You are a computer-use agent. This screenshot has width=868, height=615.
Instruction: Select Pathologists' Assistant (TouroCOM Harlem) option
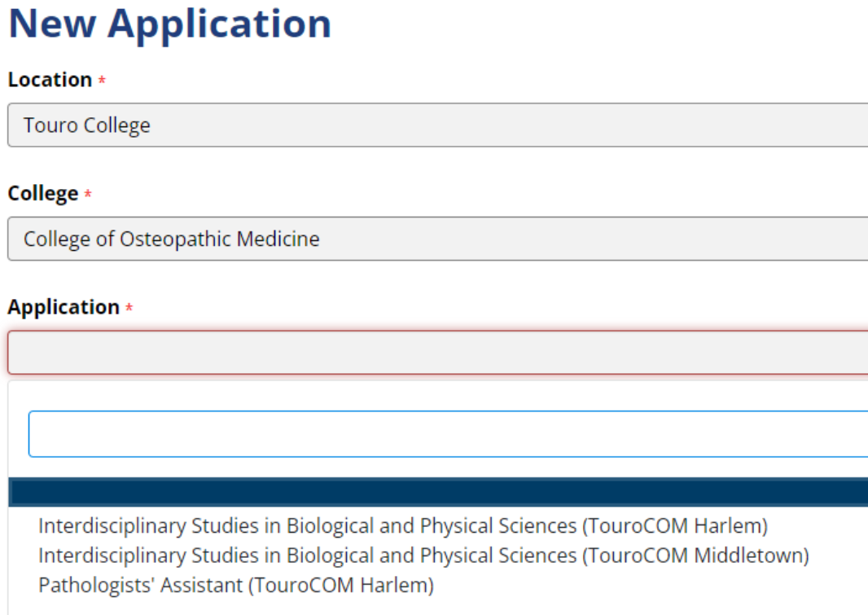click(x=236, y=585)
